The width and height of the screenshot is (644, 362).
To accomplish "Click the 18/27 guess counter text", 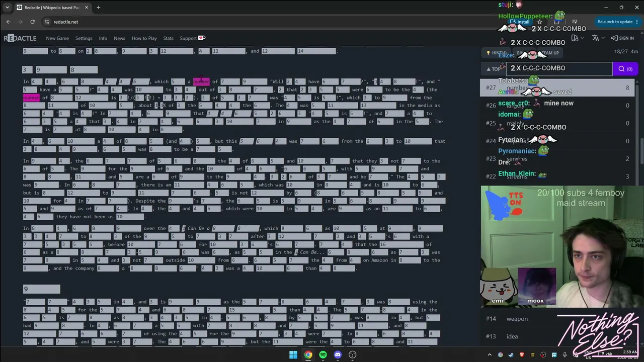I will (621, 52).
